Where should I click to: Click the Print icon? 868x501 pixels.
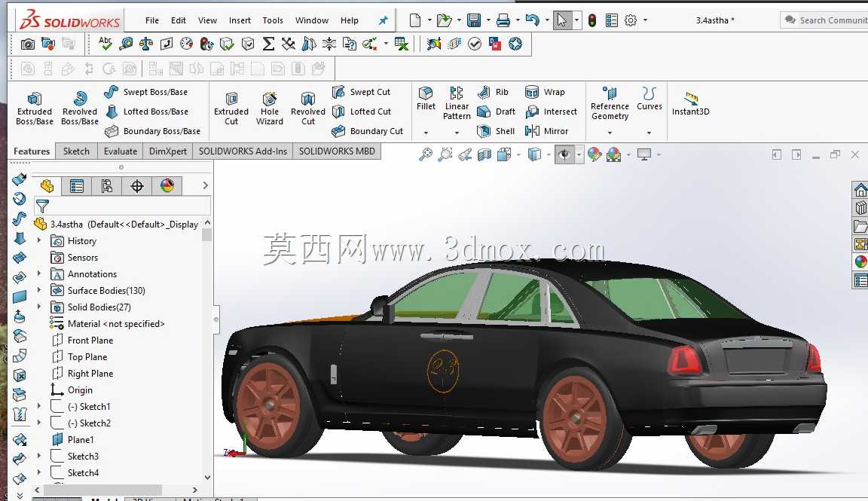tap(503, 20)
